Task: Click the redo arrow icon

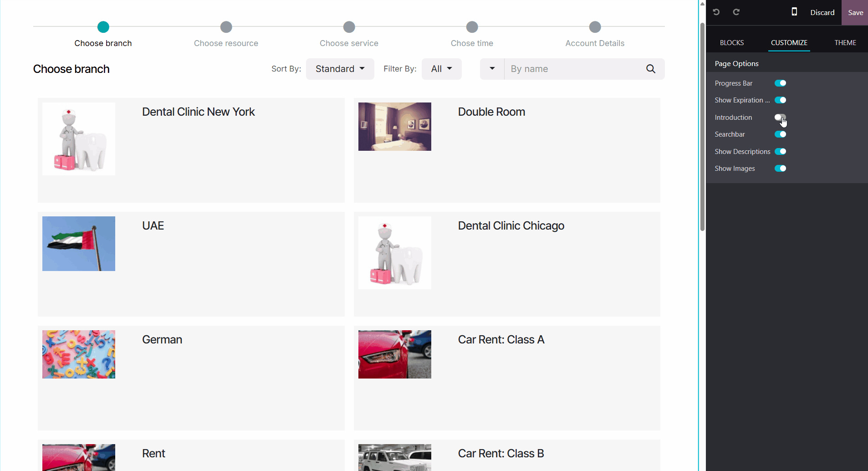Action: coord(736,12)
